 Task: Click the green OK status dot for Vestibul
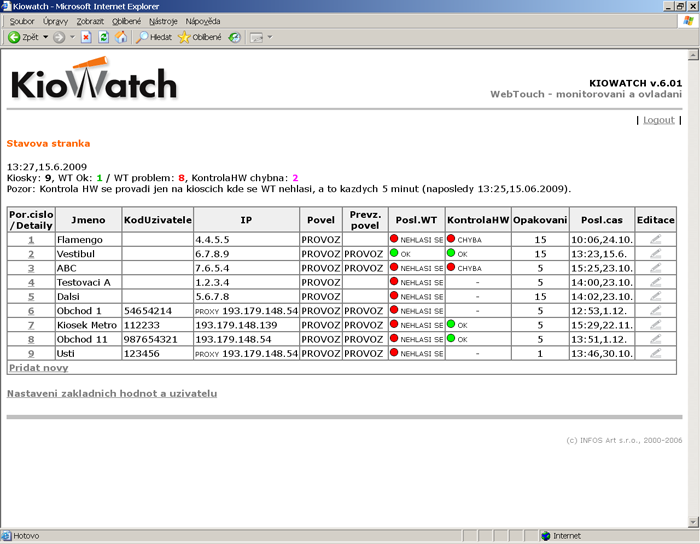(395, 254)
